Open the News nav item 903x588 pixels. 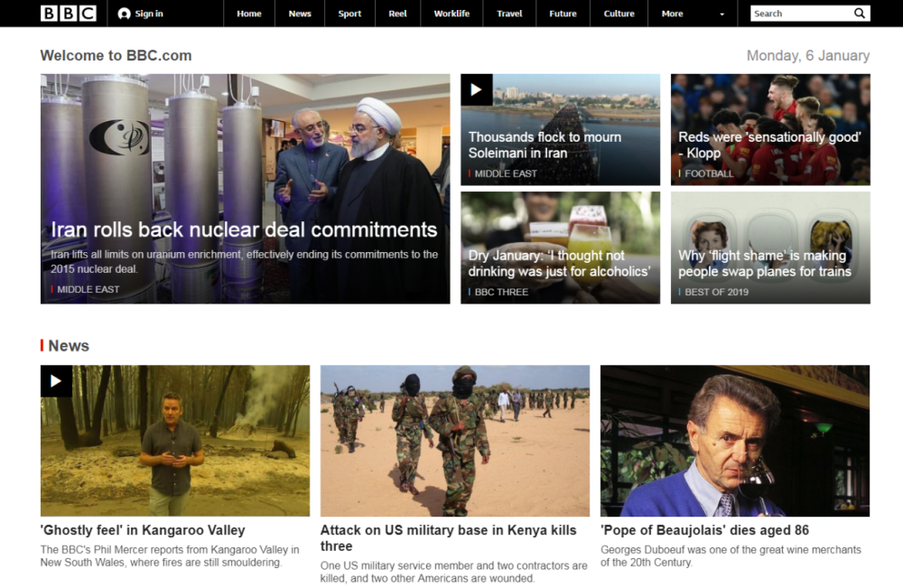point(300,14)
